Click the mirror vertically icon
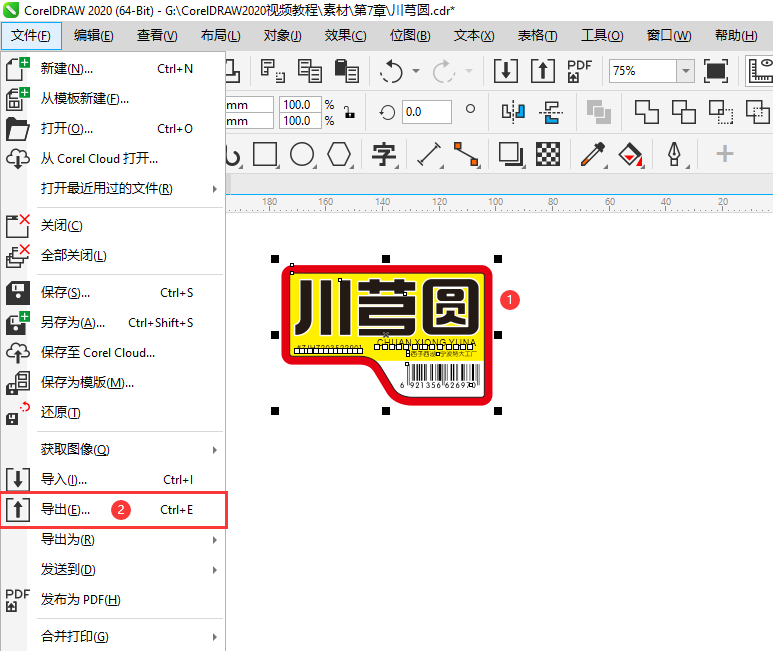773x651 pixels. 551,111
